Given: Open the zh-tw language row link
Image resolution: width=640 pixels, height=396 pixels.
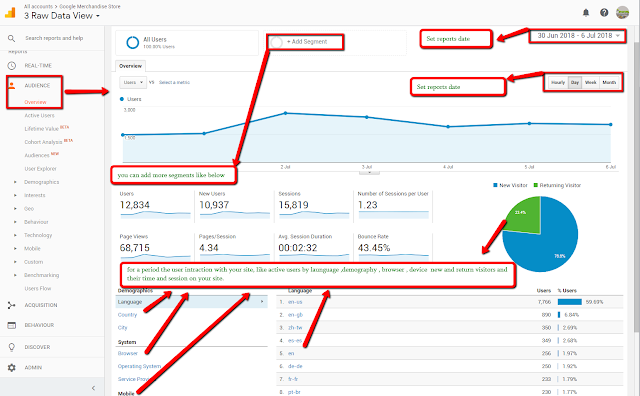Looking at the screenshot, I should pos(295,328).
